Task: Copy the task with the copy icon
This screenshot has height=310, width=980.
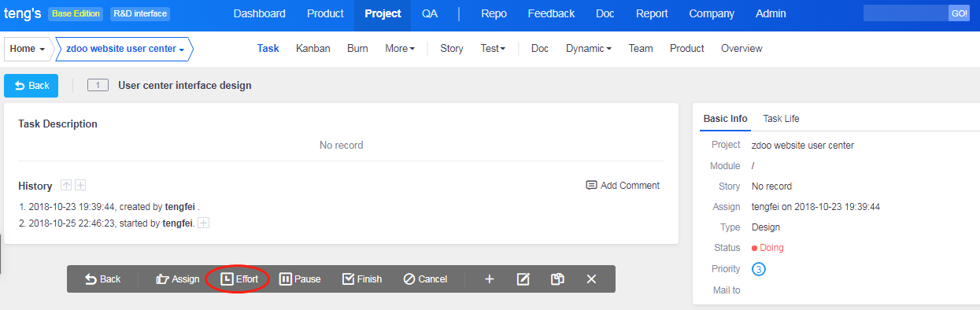Action: pos(557,279)
